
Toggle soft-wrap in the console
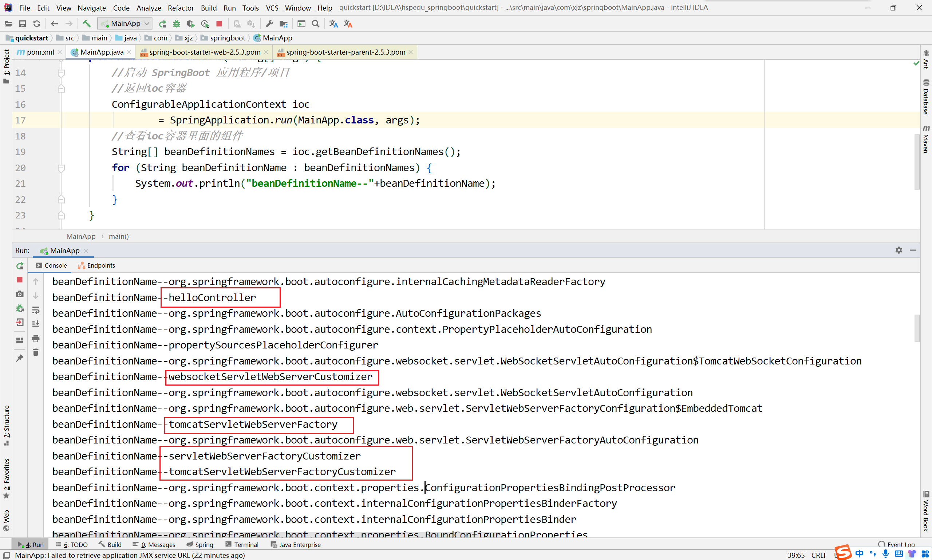[36, 310]
